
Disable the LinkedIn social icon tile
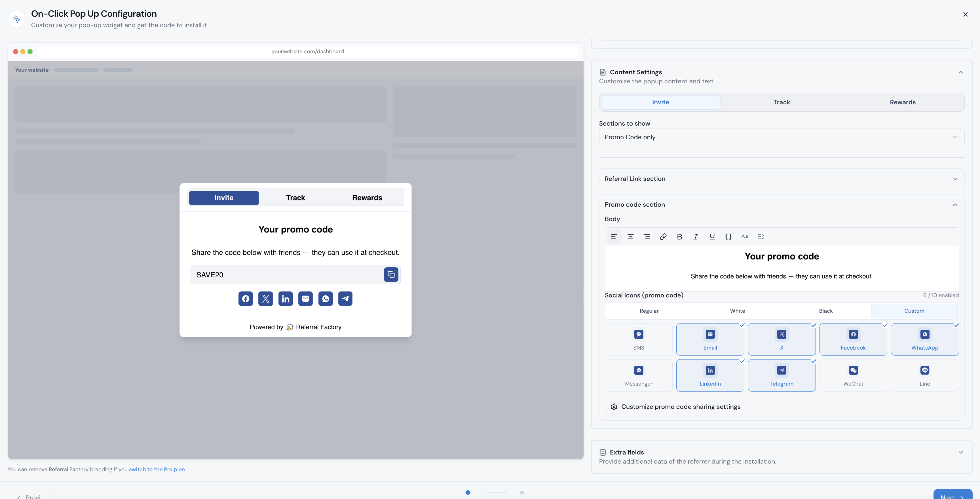tap(710, 375)
